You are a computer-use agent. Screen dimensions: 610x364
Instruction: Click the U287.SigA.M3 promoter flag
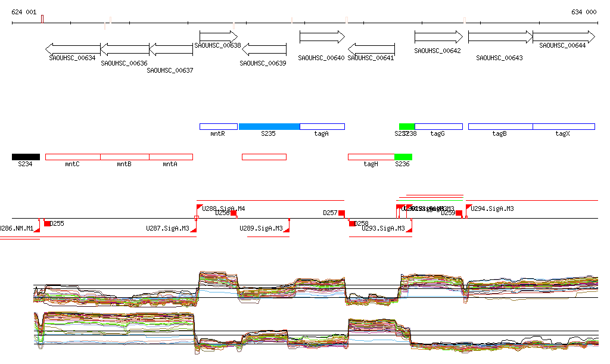click(x=194, y=229)
